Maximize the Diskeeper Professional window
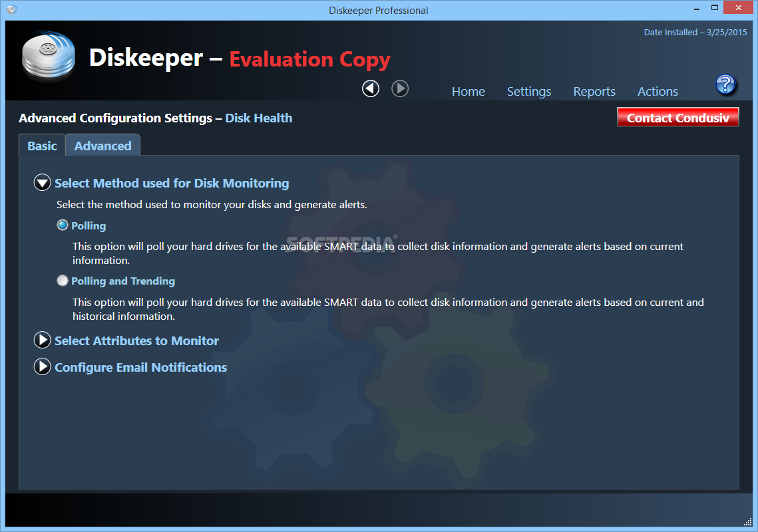The width and height of the screenshot is (758, 532). (715, 8)
